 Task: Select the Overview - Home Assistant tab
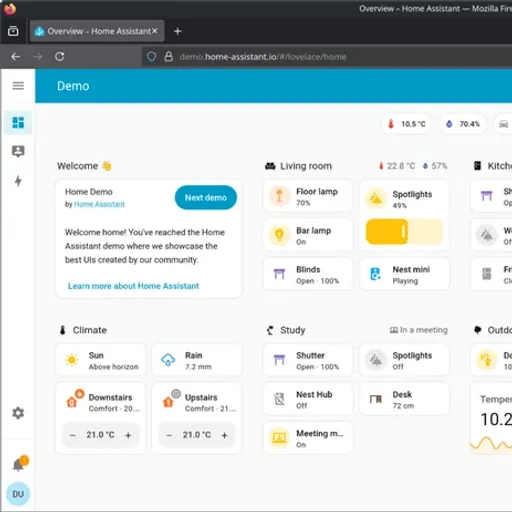click(97, 31)
